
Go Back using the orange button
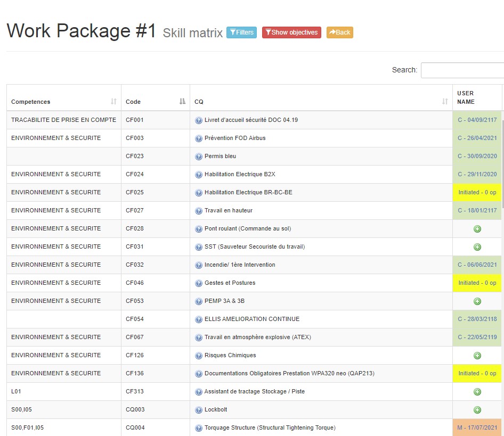coord(339,32)
